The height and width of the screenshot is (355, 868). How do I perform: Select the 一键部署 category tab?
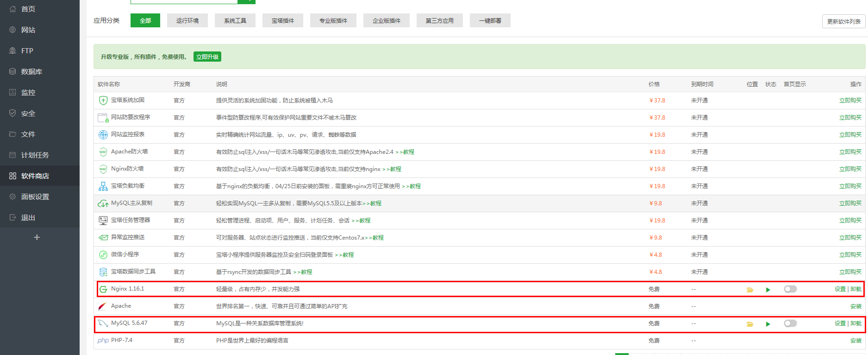point(490,20)
